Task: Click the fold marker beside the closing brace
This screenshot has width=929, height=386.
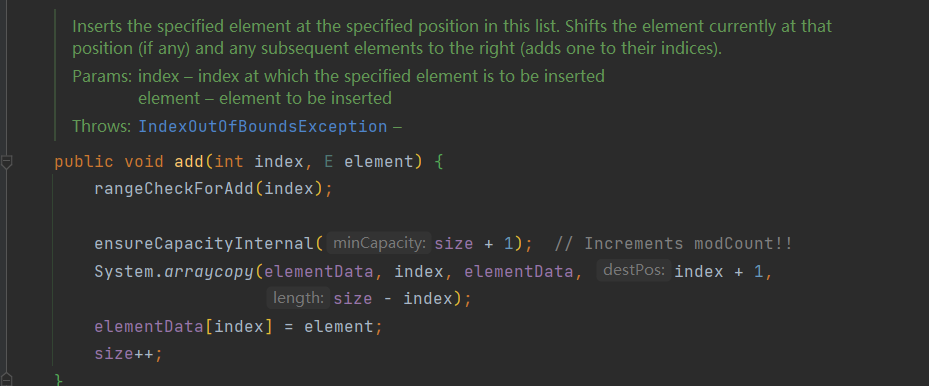Action: (x=7, y=379)
